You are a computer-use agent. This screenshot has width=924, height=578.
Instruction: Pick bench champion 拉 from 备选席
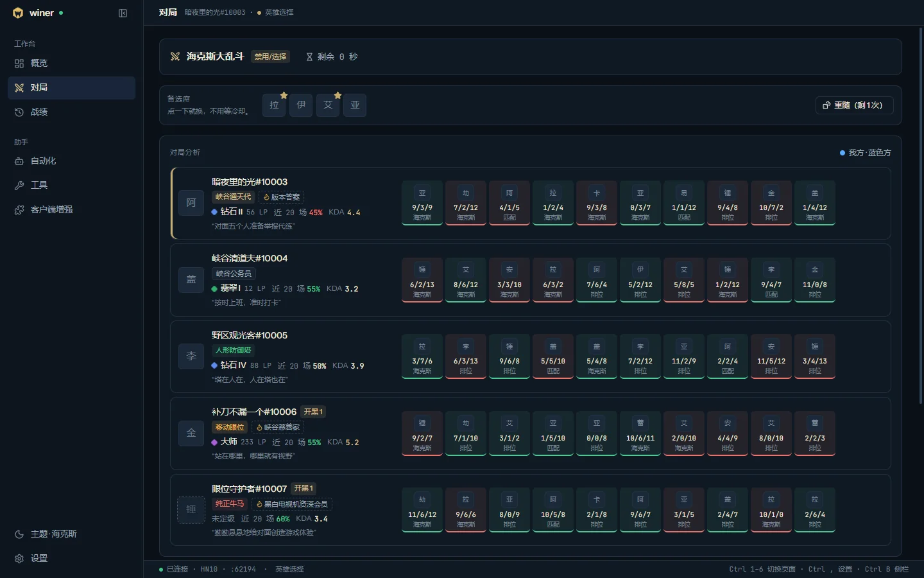274,105
